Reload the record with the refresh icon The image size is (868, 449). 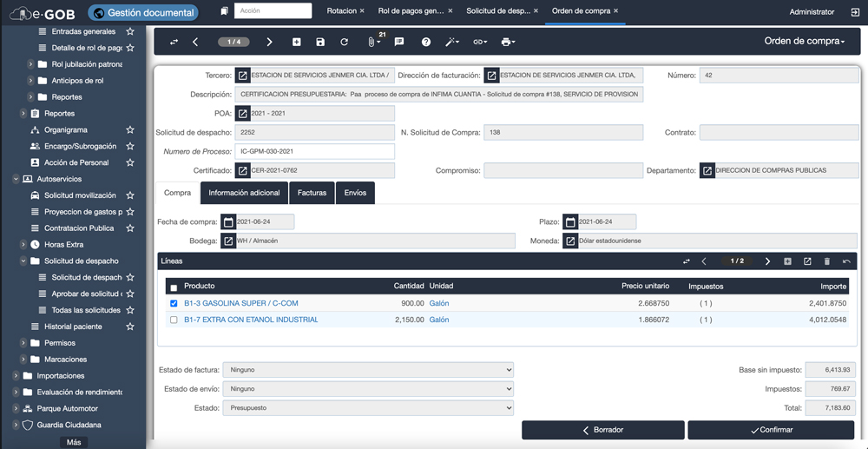pos(344,42)
